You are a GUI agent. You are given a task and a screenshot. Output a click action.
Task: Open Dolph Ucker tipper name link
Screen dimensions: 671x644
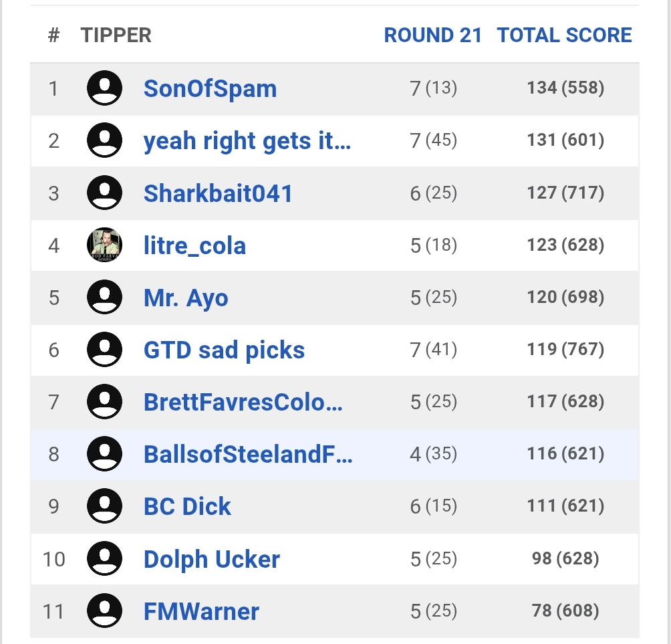click(212, 560)
